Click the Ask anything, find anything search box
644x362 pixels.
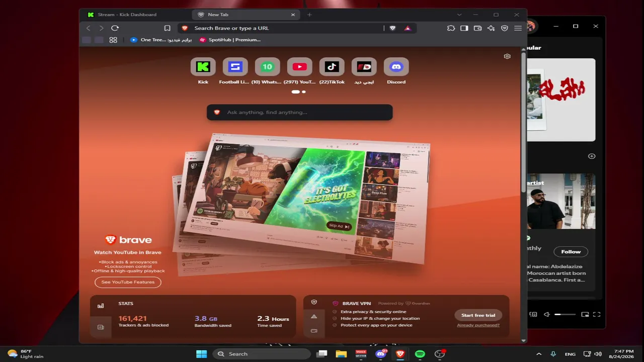tap(299, 112)
